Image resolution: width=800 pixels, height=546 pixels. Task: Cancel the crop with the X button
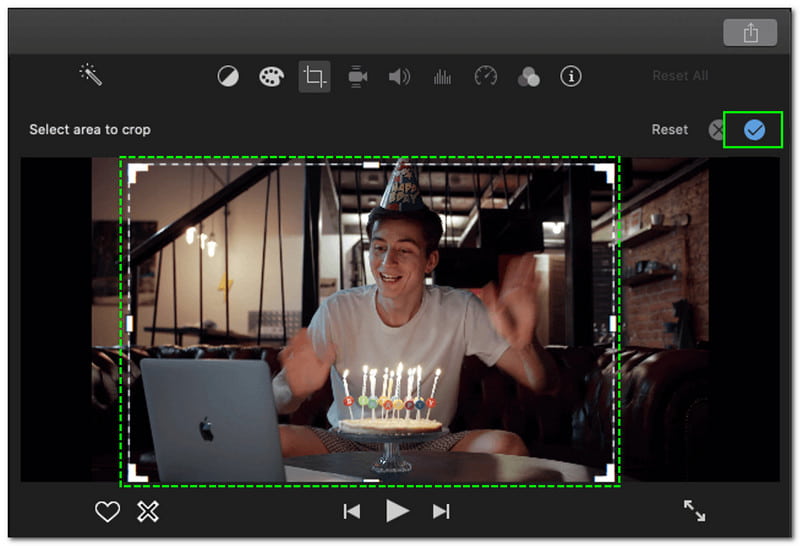(x=716, y=130)
